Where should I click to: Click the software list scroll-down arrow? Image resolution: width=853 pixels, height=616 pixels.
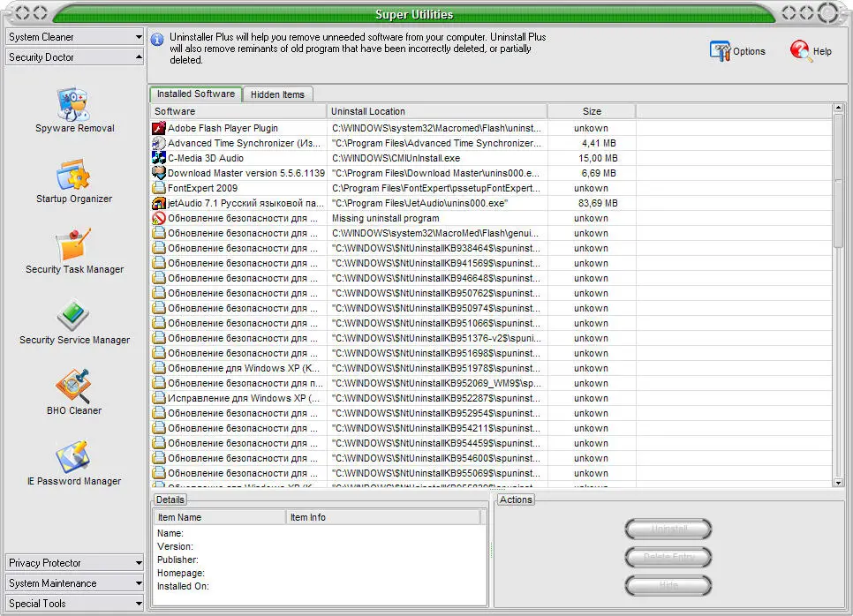point(838,482)
